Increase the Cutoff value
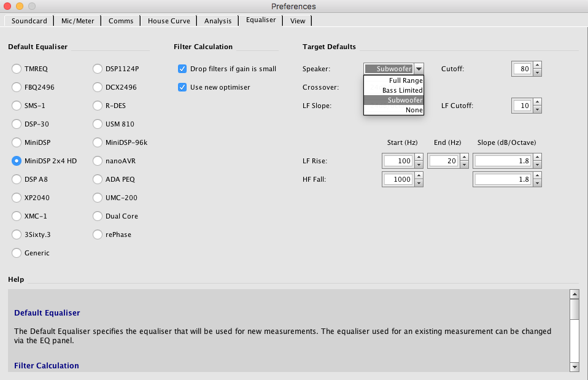This screenshot has width=588, height=380. [538, 65]
